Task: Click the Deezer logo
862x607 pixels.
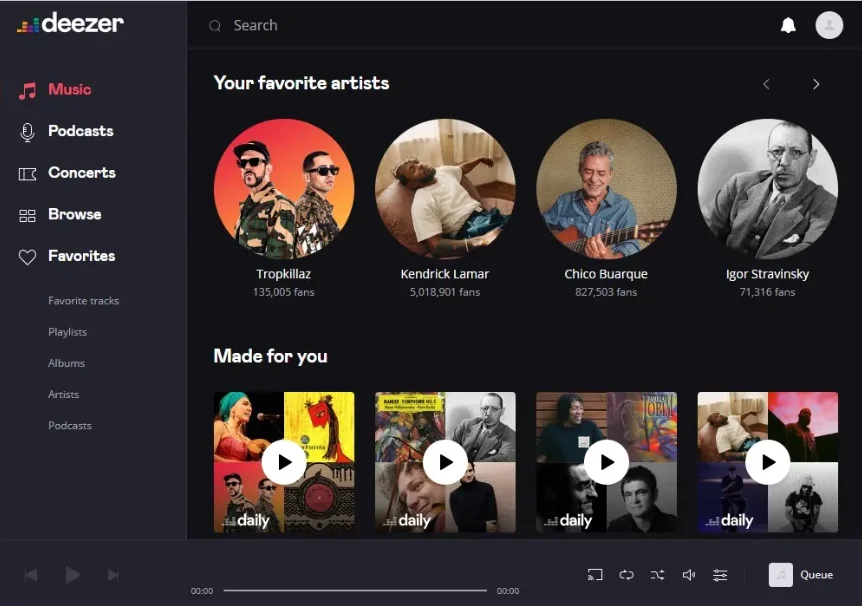Action: pos(70,23)
